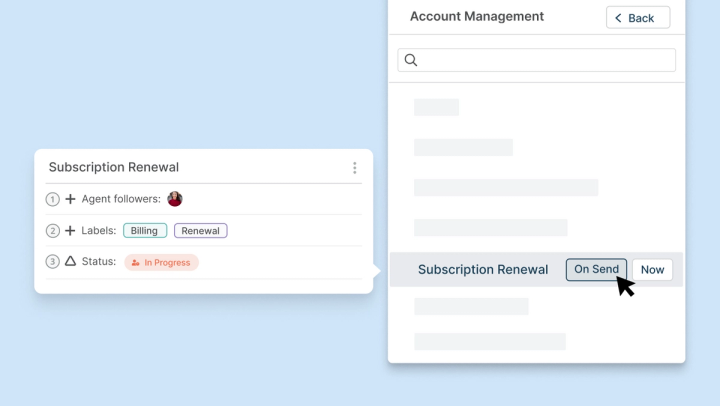The width and height of the screenshot is (720, 406).
Task: Click the plus icon beside Agent followers
Action: tap(70, 199)
